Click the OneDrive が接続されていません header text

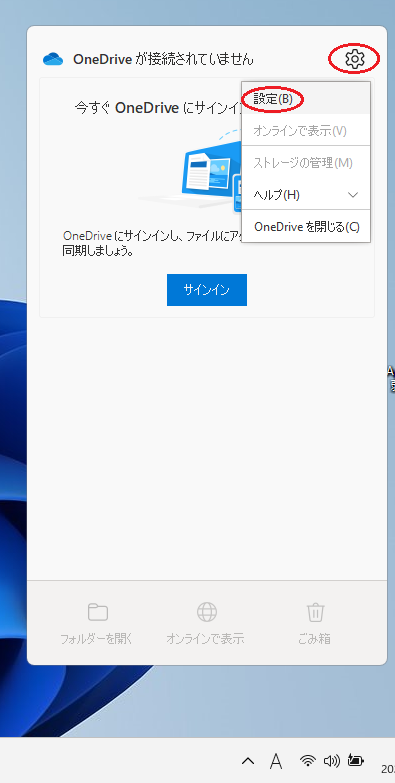tap(163, 59)
